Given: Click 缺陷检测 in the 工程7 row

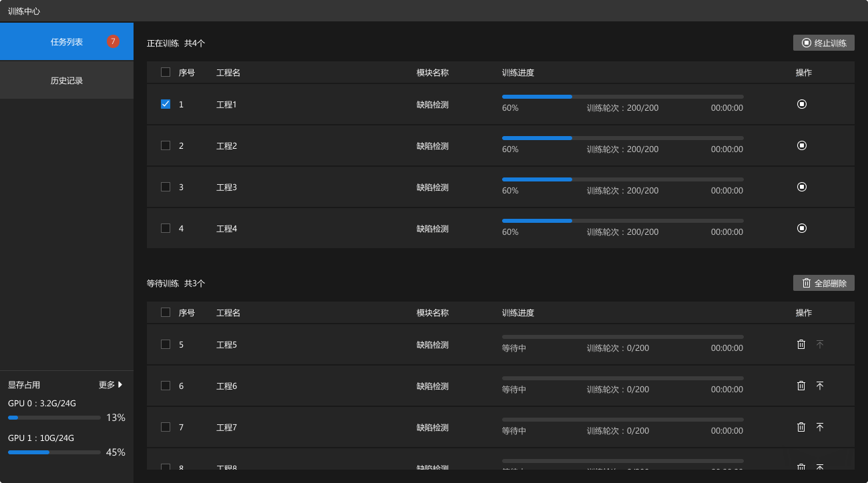Looking at the screenshot, I should click(433, 428).
